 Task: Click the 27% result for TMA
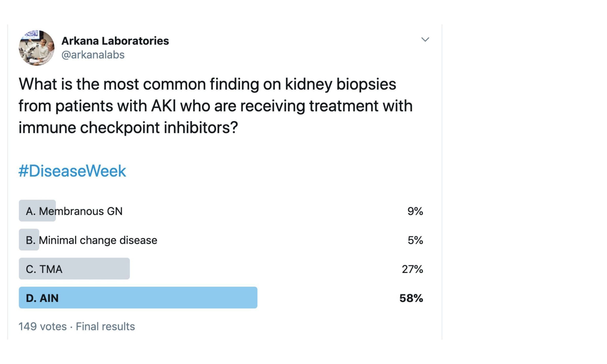tap(413, 269)
